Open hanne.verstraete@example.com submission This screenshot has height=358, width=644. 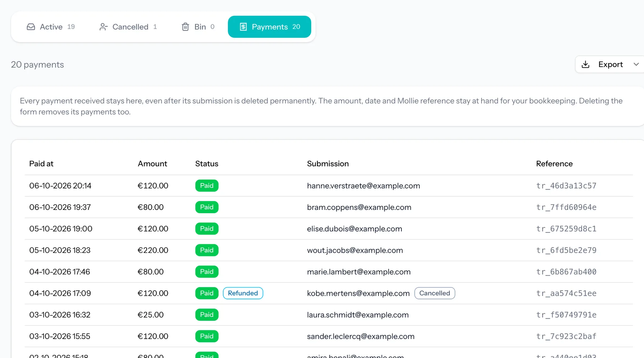click(x=364, y=186)
